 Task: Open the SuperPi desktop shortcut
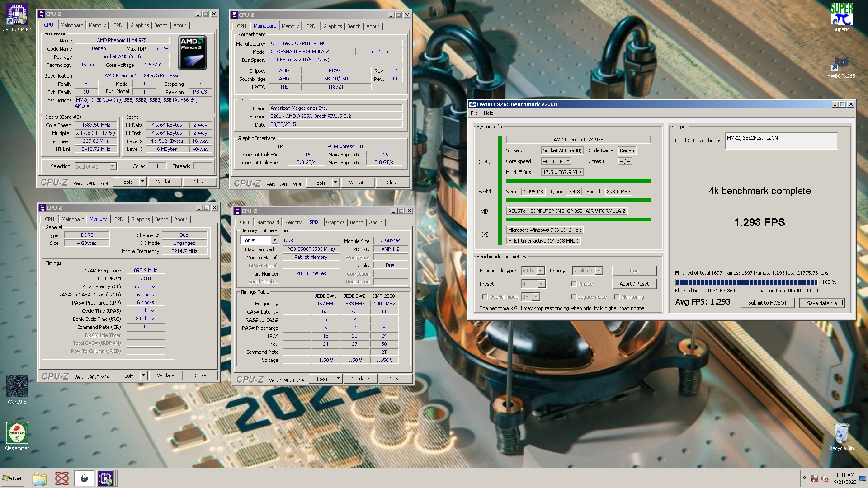coord(841,18)
